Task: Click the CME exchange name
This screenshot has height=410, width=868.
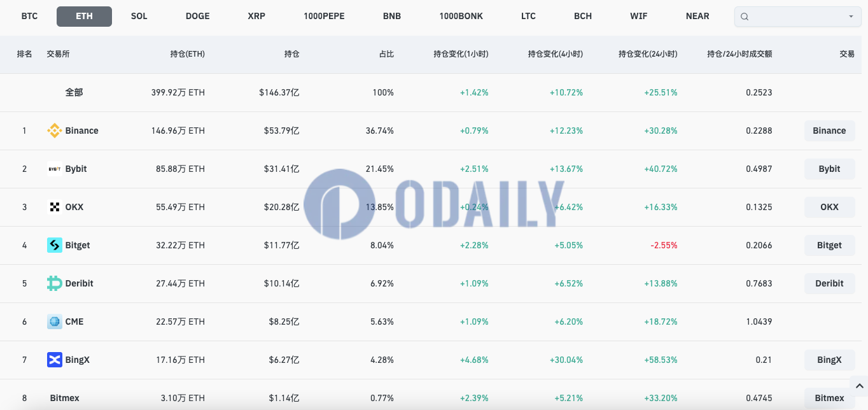Action: (x=74, y=322)
